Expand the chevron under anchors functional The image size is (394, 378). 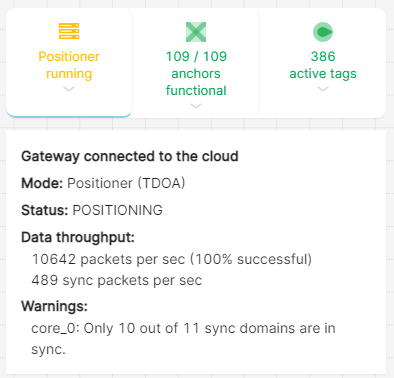click(x=196, y=106)
